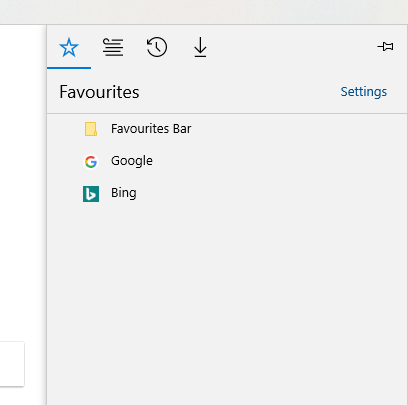The height and width of the screenshot is (405, 408).
Task: Show browsing History in the hub
Action: [x=157, y=47]
